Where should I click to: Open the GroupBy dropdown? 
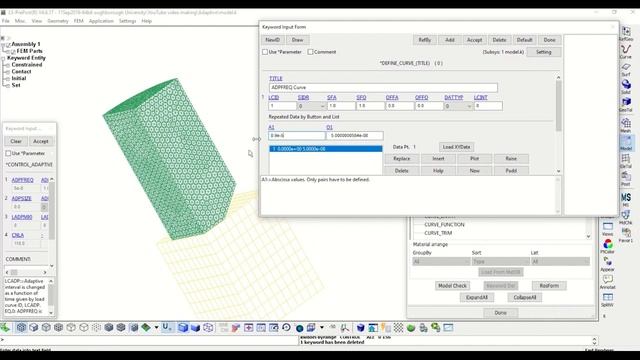click(441, 261)
